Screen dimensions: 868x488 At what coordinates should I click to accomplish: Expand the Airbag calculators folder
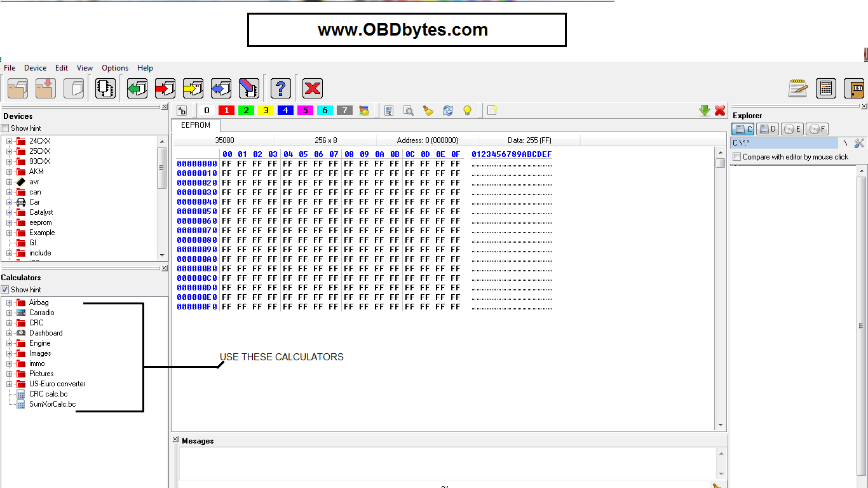coord(10,302)
